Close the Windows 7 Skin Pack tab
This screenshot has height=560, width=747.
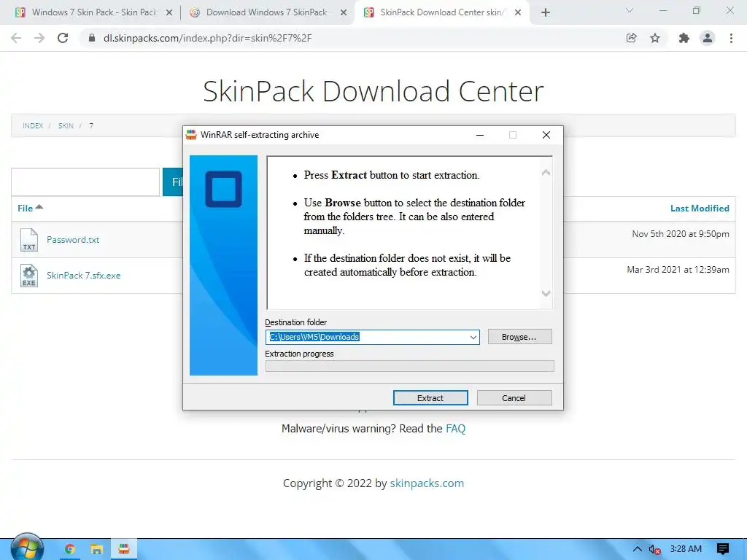click(x=169, y=13)
